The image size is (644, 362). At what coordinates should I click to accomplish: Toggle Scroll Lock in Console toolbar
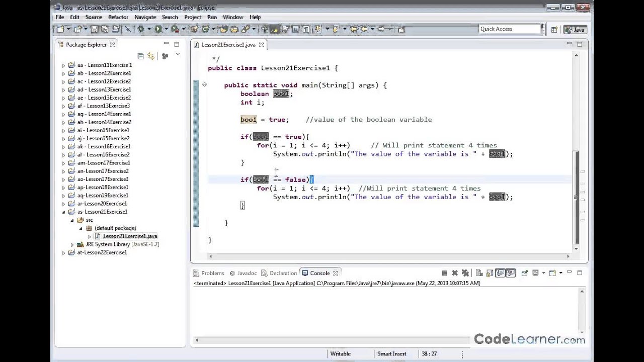click(x=490, y=273)
